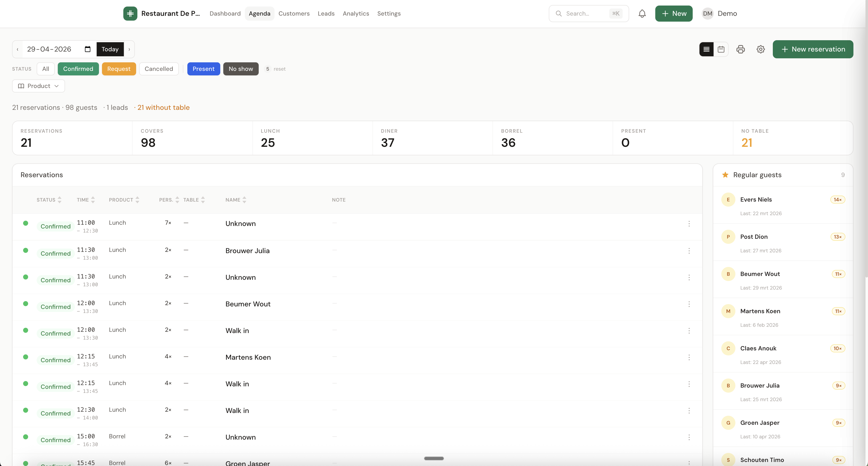Viewport: 868px width, 466px height.
Task: Open the notifications bell
Action: tap(642, 14)
